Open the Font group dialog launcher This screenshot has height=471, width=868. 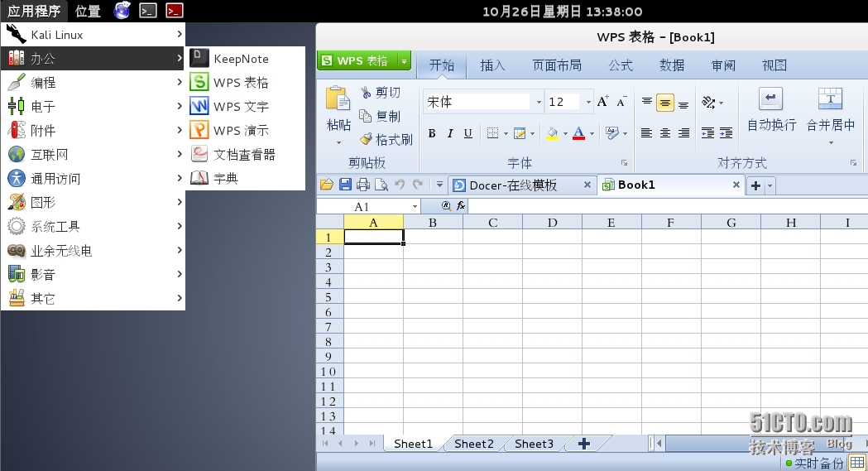coord(625,163)
